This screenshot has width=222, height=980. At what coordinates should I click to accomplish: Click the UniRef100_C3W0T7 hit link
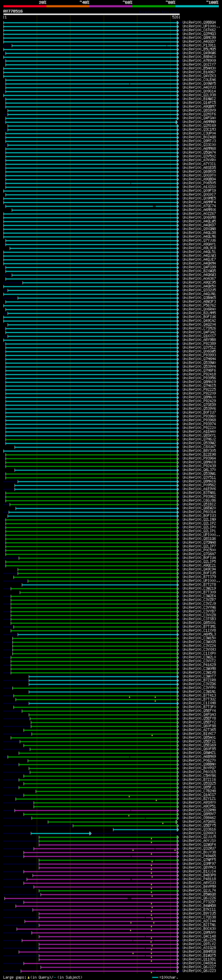[199, 677]
